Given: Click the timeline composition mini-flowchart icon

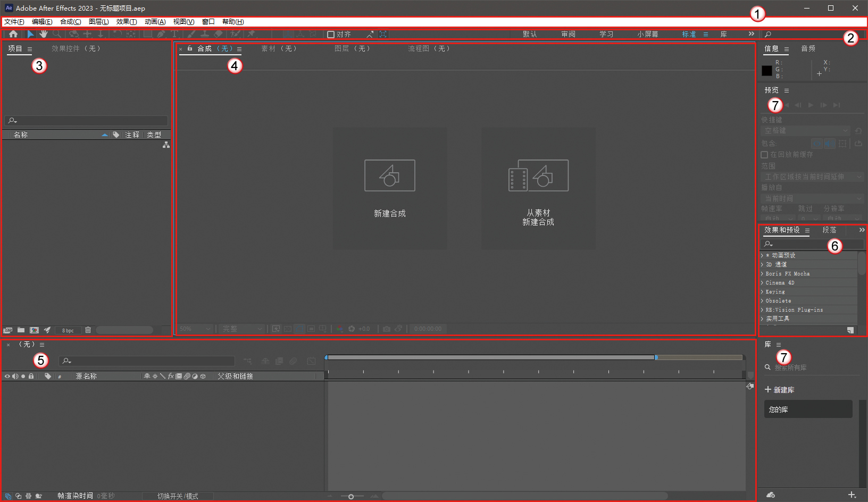Looking at the screenshot, I should tap(248, 361).
